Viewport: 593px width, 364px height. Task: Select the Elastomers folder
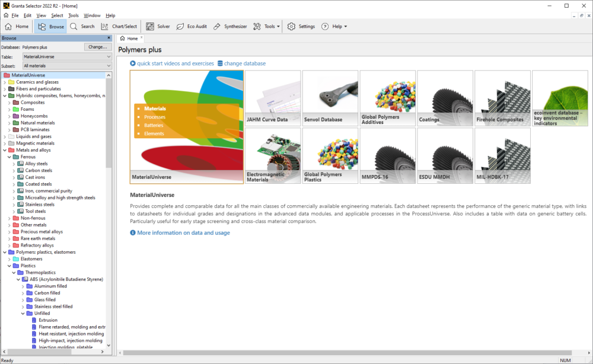click(x=31, y=259)
